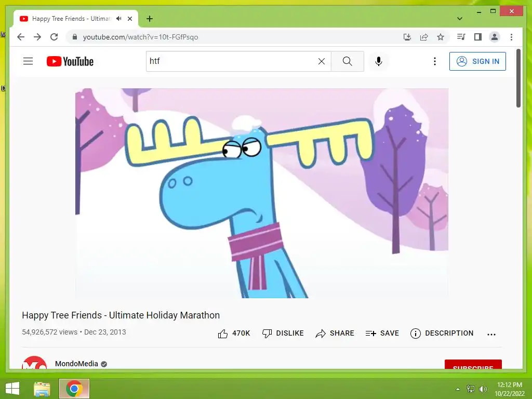Open the SHARE options
This screenshot has height=399, width=532.
pyautogui.click(x=335, y=334)
